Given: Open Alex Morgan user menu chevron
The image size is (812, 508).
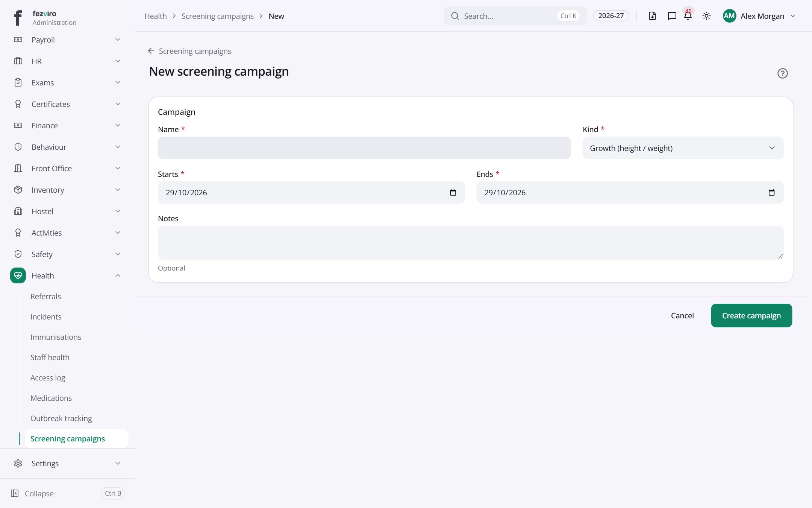Looking at the screenshot, I should click(x=793, y=16).
